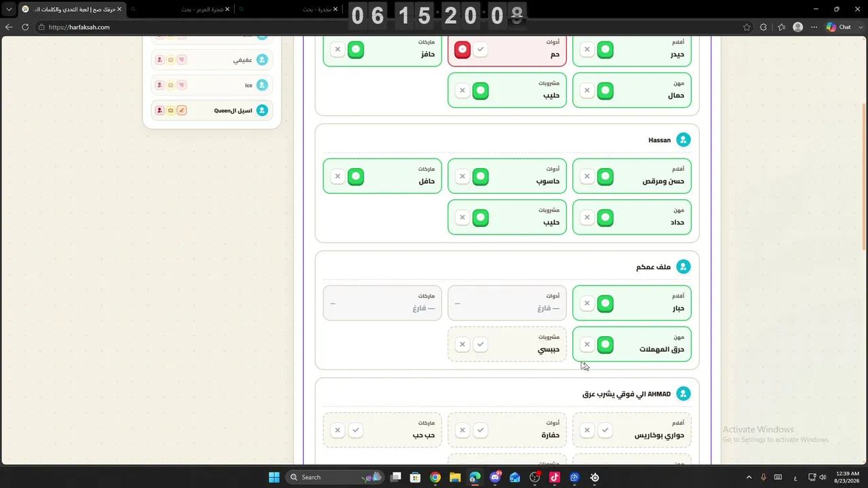Screen dimensions: 868x488
Task: Open the browser profile button
Action: pyautogui.click(x=797, y=27)
